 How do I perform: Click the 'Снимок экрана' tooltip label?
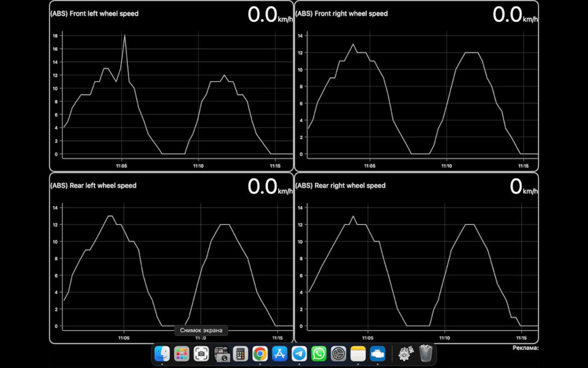[201, 331]
